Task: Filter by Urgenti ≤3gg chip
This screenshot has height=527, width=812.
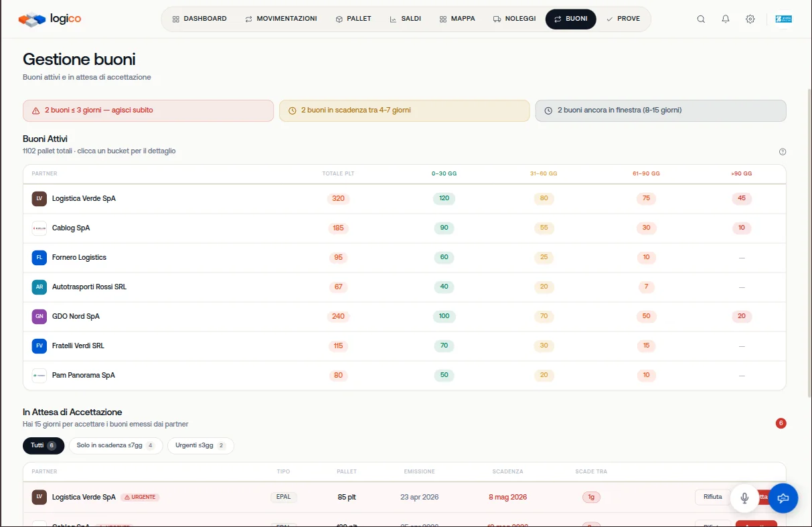Action: pos(200,446)
